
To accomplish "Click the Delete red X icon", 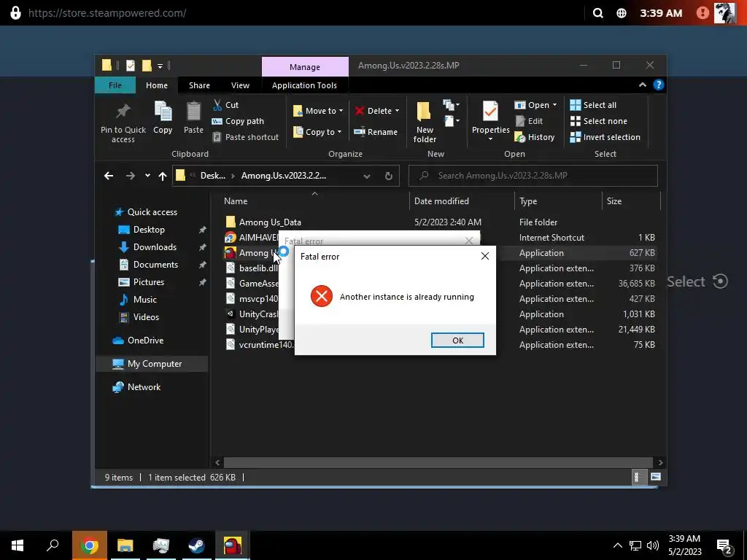I will point(360,111).
